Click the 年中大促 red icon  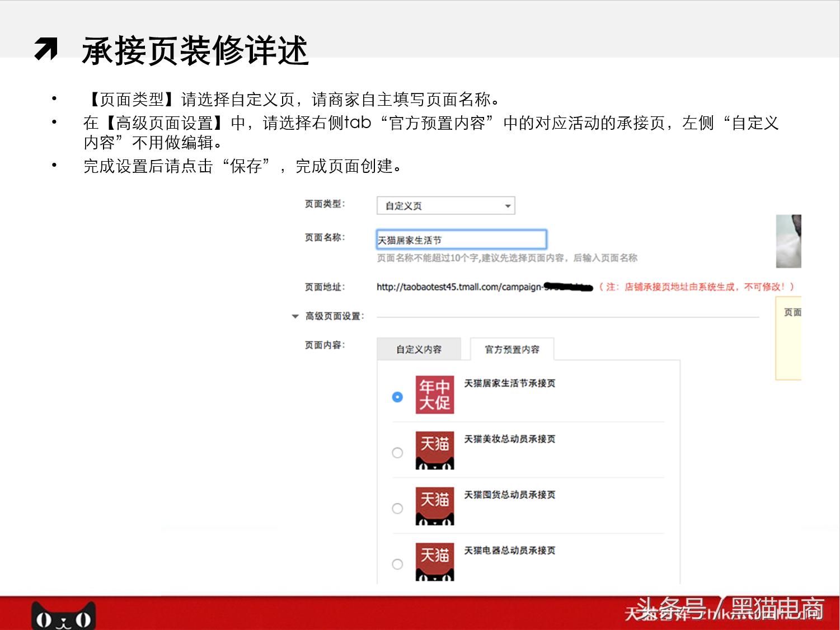pos(435,395)
